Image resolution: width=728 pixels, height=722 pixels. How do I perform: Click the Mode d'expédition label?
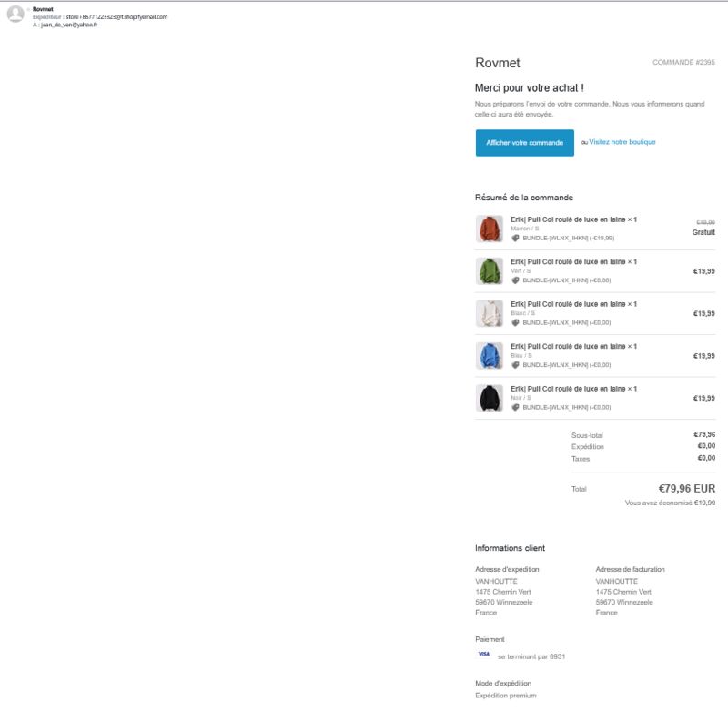pyautogui.click(x=503, y=684)
